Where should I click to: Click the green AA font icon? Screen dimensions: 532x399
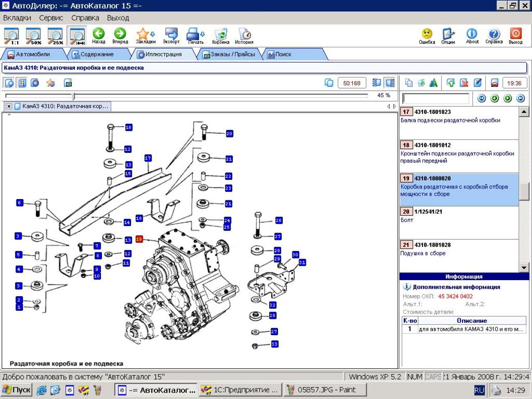[x=434, y=82]
